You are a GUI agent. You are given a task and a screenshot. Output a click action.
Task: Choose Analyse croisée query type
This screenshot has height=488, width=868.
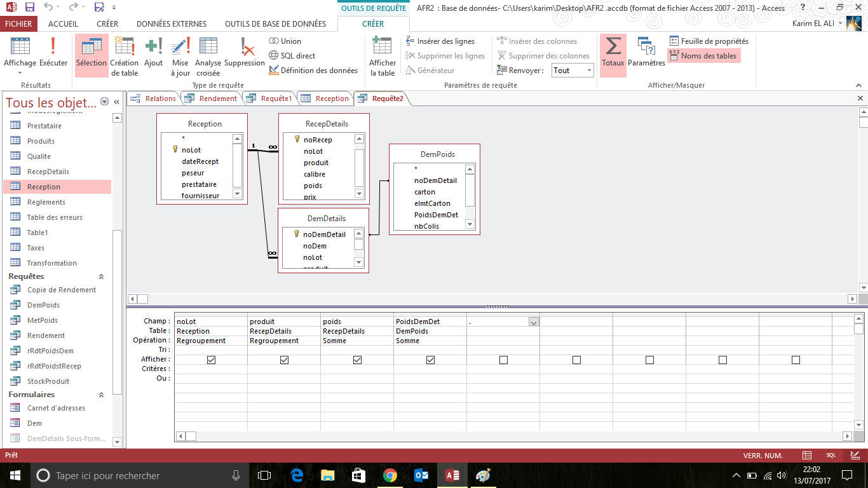tap(208, 56)
